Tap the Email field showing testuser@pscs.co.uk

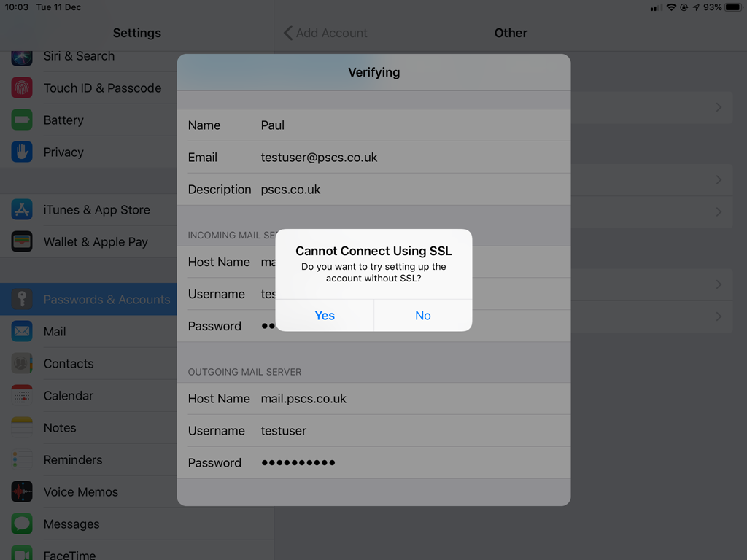[x=320, y=157]
